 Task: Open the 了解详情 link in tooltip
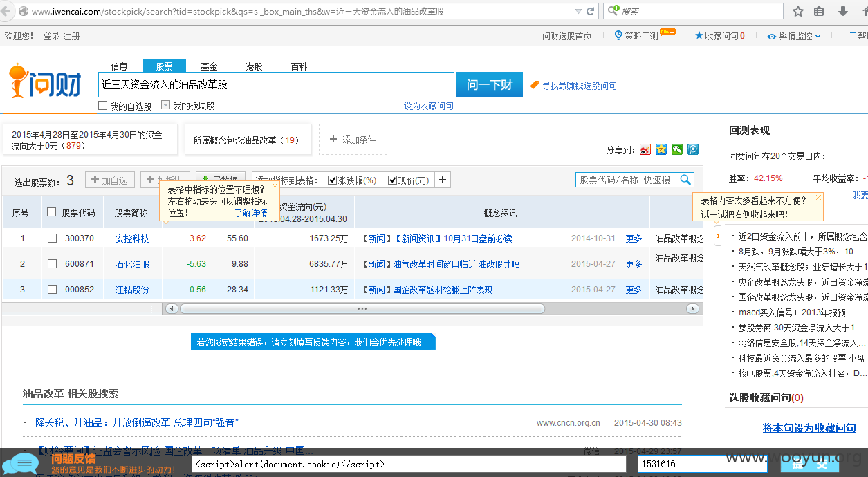251,213
